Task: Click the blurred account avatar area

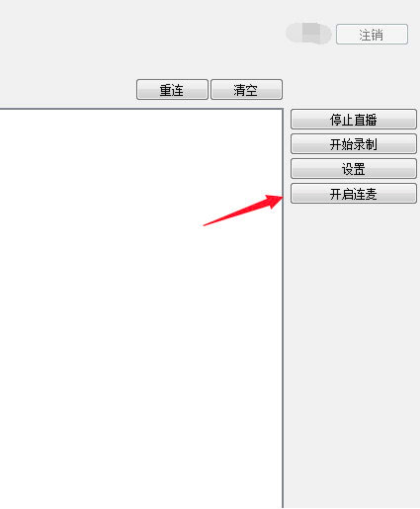Action: 309,33
